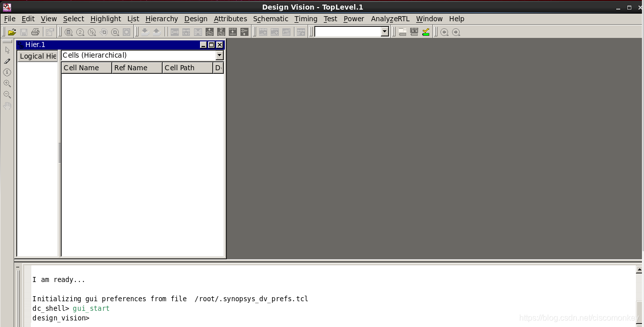Viewport: 644px width, 327px height.
Task: Sort by the Cell Path column header
Action: click(187, 68)
